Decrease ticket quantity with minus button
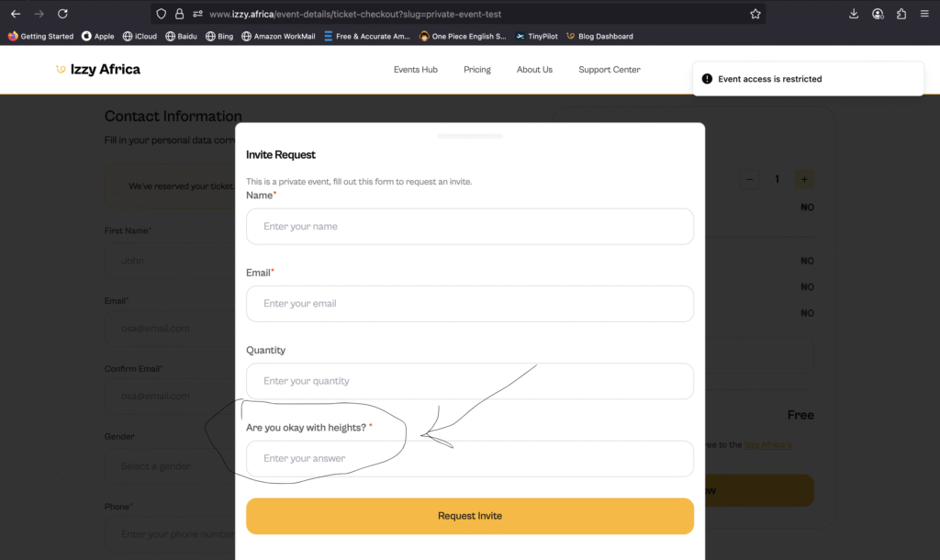Viewport: 940px width, 560px height. click(750, 180)
